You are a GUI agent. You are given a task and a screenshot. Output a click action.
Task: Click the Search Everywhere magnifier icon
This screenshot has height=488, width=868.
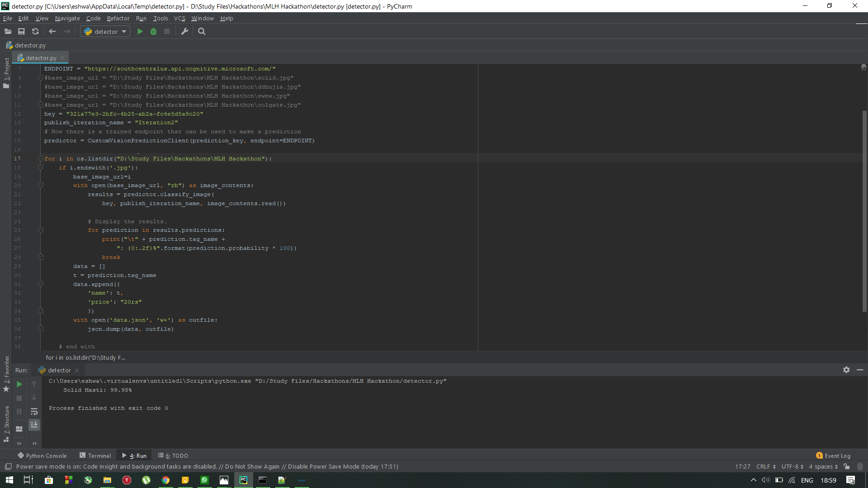[x=202, y=32]
